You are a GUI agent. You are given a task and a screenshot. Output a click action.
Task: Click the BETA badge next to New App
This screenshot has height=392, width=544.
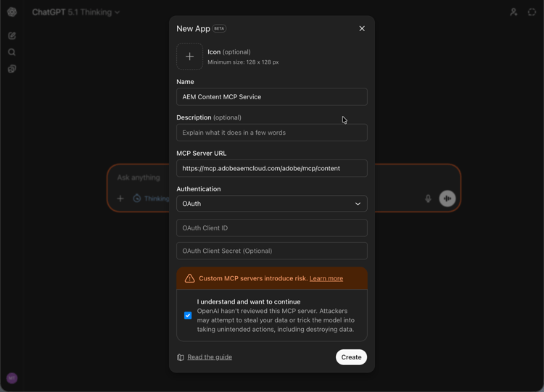point(219,28)
